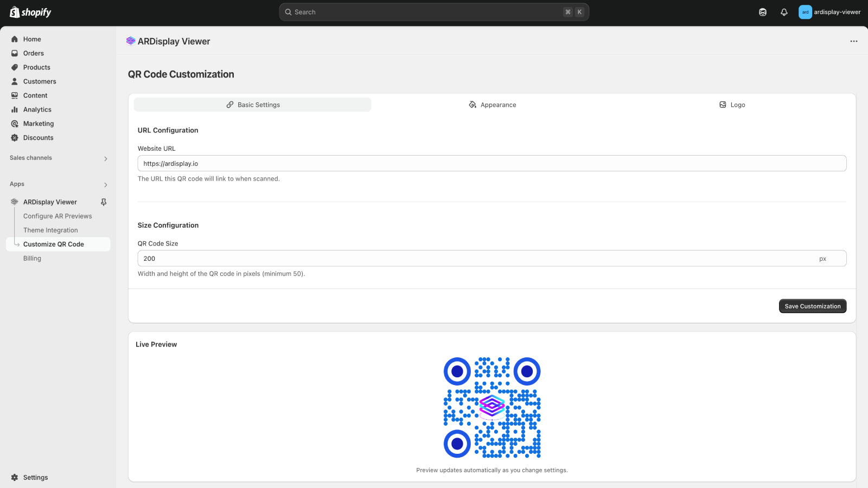Open the notifications bell
Image resolution: width=868 pixels, height=488 pixels.
tap(784, 11)
